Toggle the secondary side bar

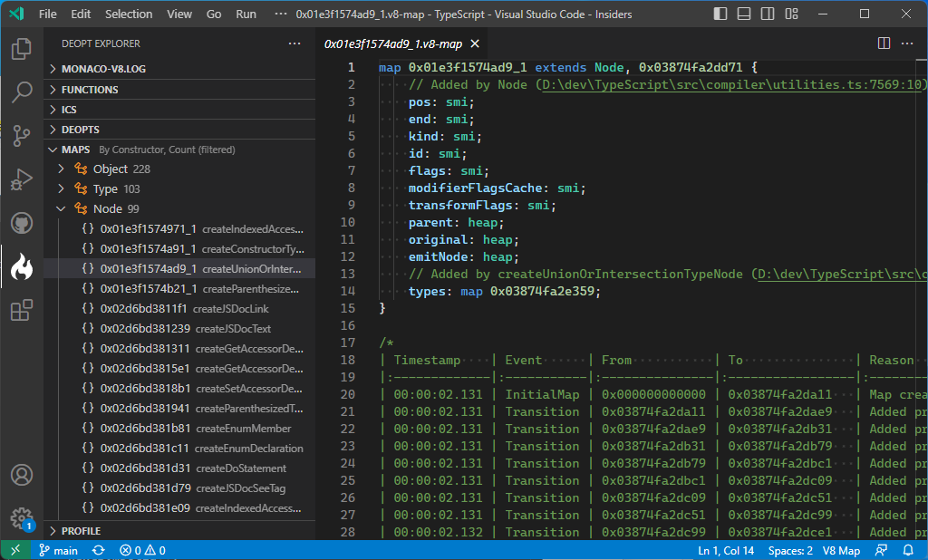[768, 14]
